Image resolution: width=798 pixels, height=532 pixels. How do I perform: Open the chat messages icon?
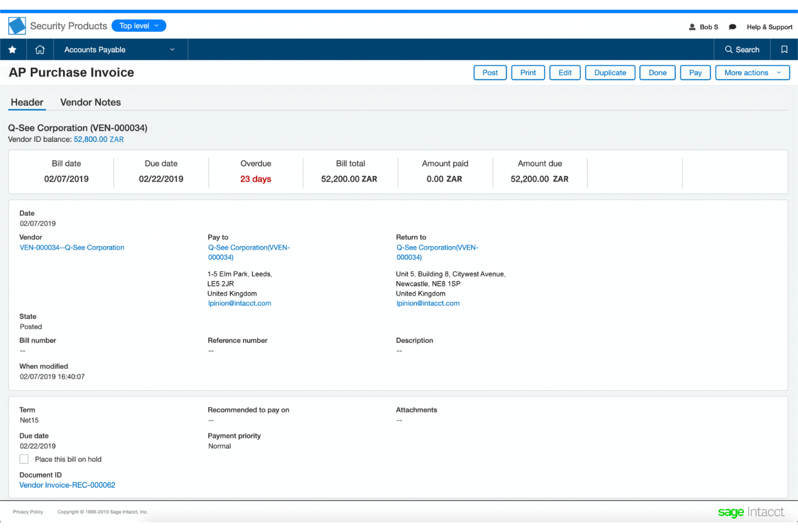[x=732, y=26]
